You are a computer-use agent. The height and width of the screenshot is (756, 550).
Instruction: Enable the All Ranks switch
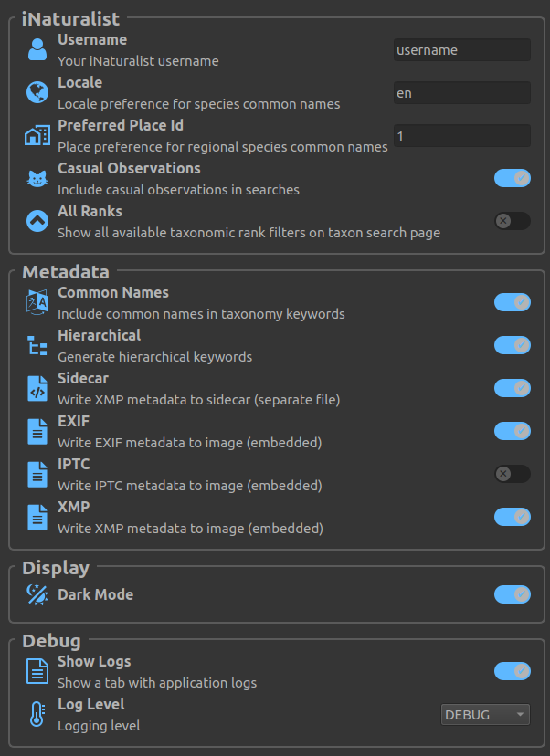pyautogui.click(x=513, y=221)
